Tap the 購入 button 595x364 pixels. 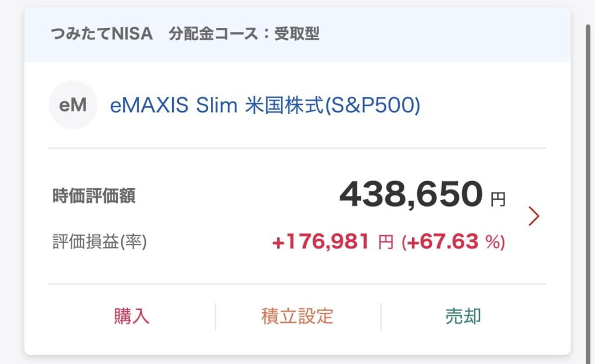pos(132,316)
